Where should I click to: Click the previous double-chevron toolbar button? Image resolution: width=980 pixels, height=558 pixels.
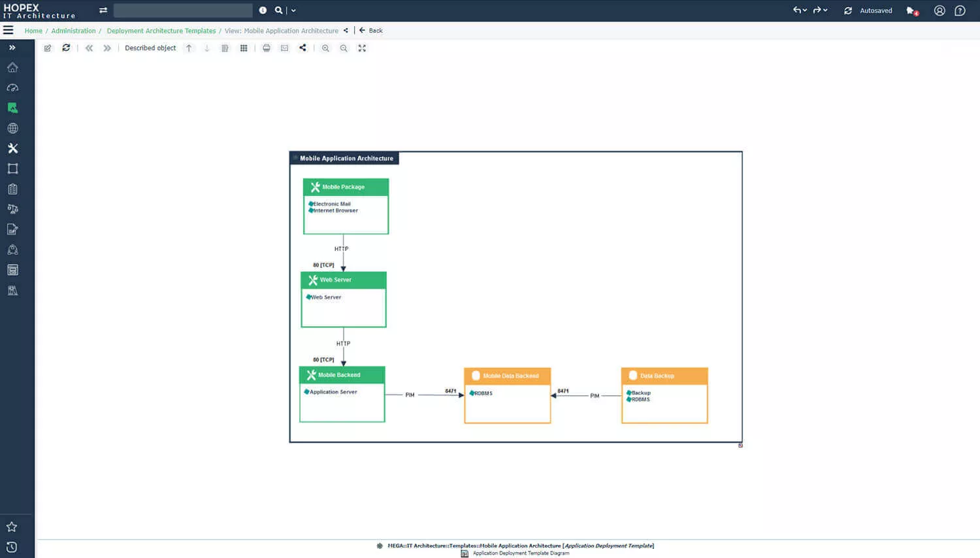pyautogui.click(x=89, y=48)
